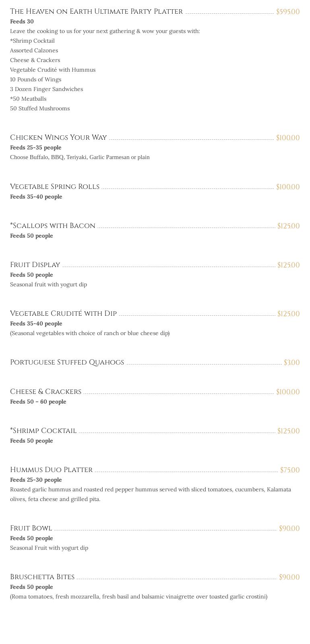Viewport: 310px width, 644px height.
Task: Click the $75.00 Hummus platter price
Action: (x=289, y=470)
